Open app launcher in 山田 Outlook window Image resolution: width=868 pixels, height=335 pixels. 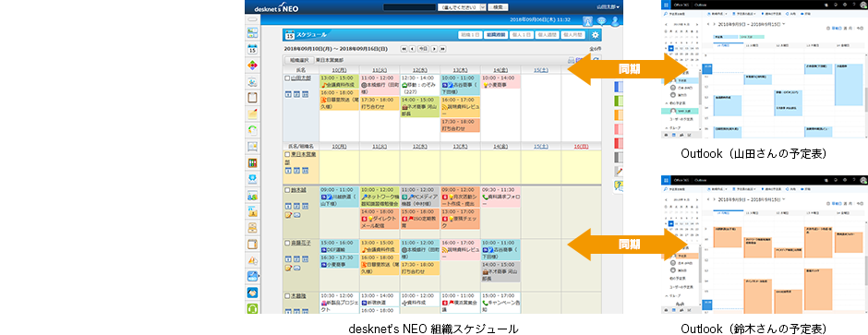[x=666, y=4]
